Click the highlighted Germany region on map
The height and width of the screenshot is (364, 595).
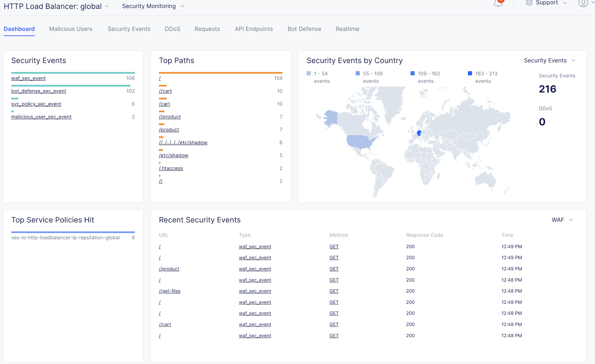[419, 133]
